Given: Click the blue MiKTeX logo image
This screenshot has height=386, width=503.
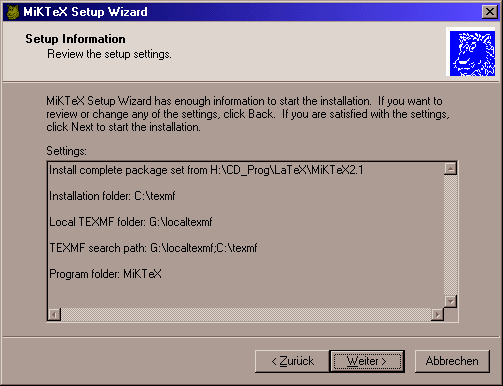Looking at the screenshot, I should [x=472, y=53].
